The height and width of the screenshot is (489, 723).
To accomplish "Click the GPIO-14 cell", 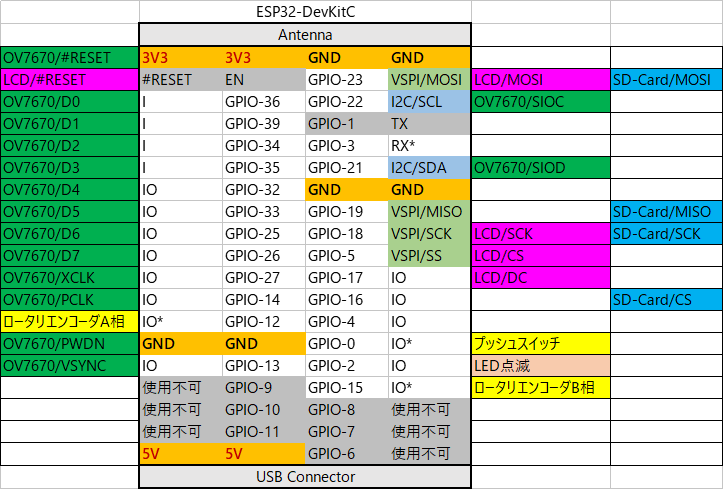I will coord(264,300).
